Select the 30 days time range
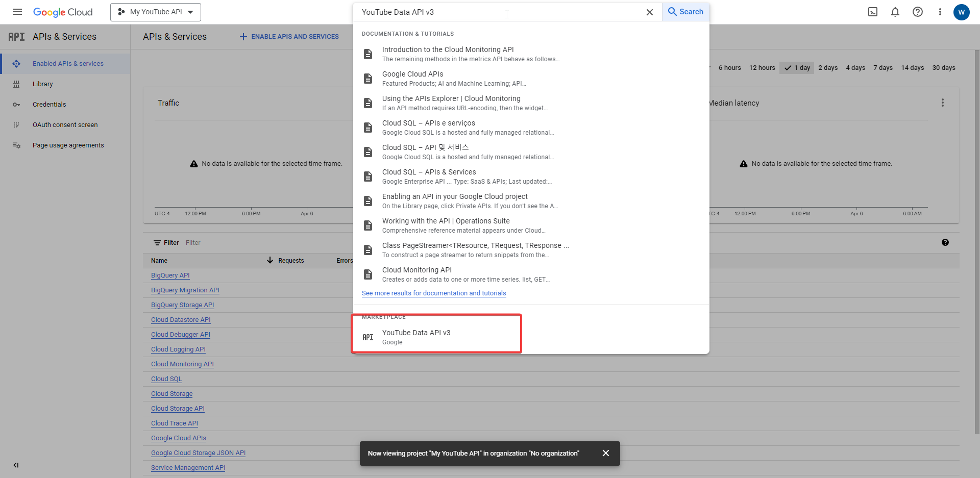This screenshot has width=980, height=478. click(x=944, y=67)
